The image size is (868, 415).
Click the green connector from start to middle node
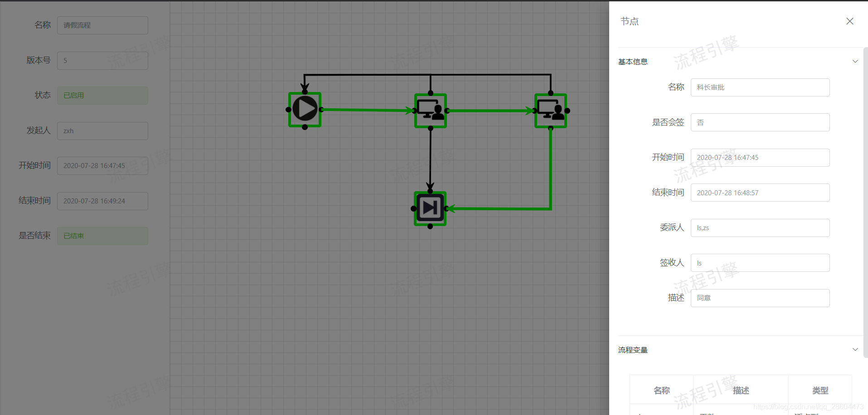[367, 110]
